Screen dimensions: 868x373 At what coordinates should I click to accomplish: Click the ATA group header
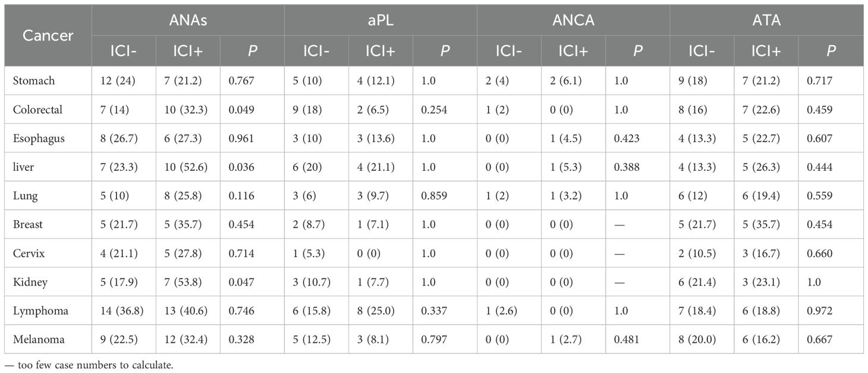766,21
